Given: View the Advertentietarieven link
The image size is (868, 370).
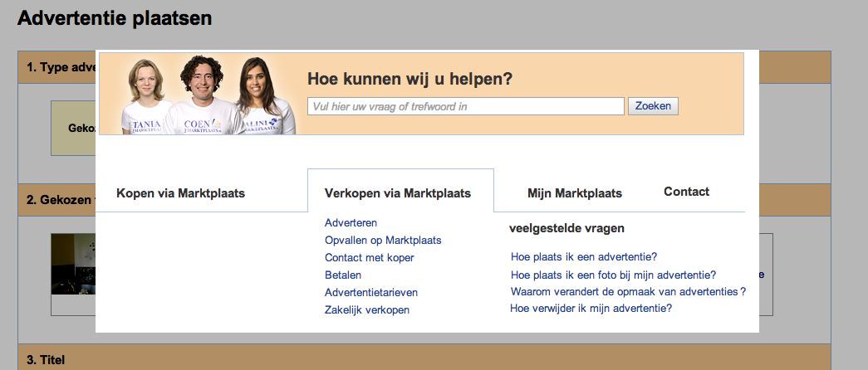Looking at the screenshot, I should tap(370, 293).
